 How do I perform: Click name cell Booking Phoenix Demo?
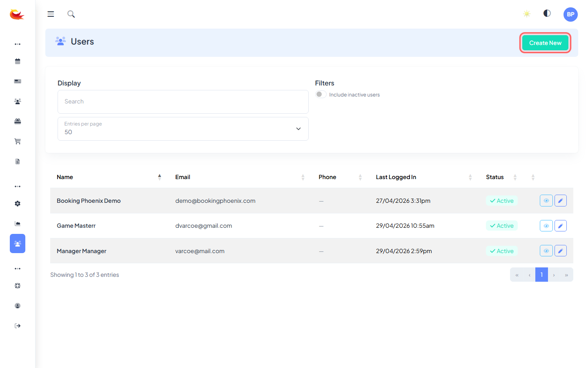(89, 201)
